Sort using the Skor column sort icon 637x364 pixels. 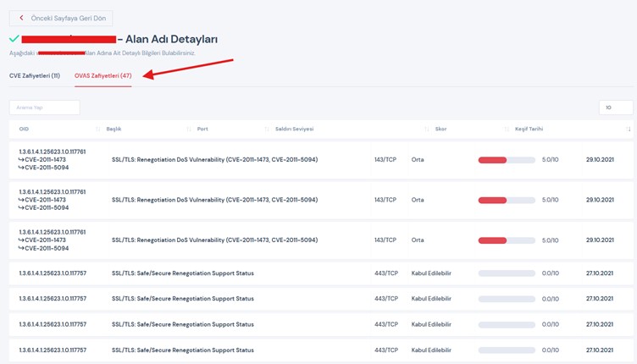(x=507, y=130)
